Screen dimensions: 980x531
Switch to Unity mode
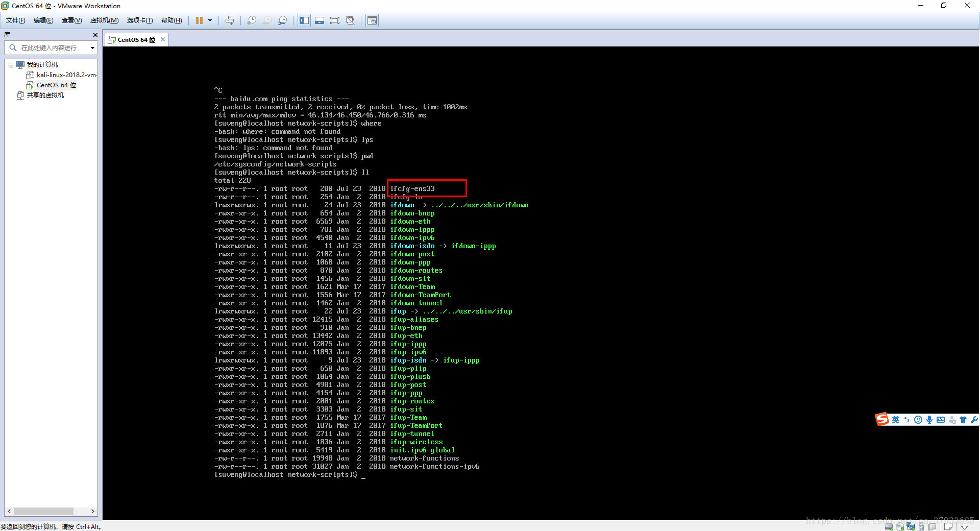[350, 20]
